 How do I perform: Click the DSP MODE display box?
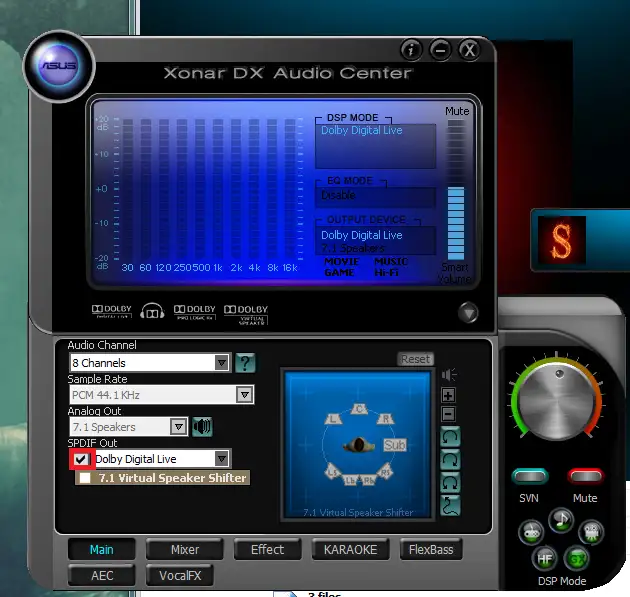point(375,146)
